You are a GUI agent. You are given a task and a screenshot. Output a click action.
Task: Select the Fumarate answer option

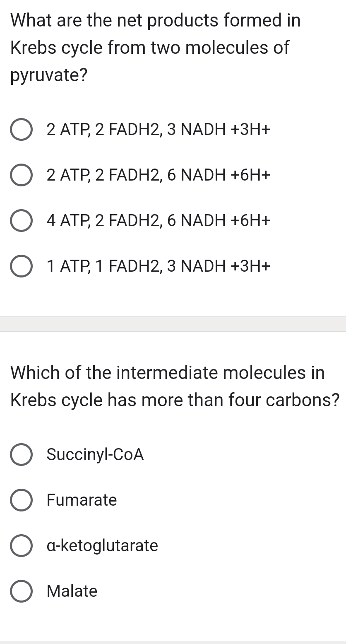tap(21, 500)
